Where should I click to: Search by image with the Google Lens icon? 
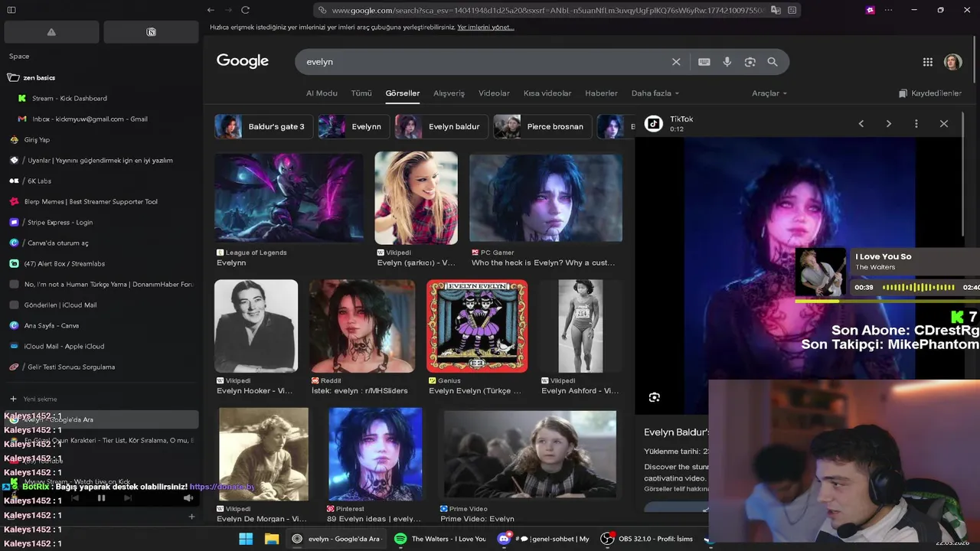750,62
